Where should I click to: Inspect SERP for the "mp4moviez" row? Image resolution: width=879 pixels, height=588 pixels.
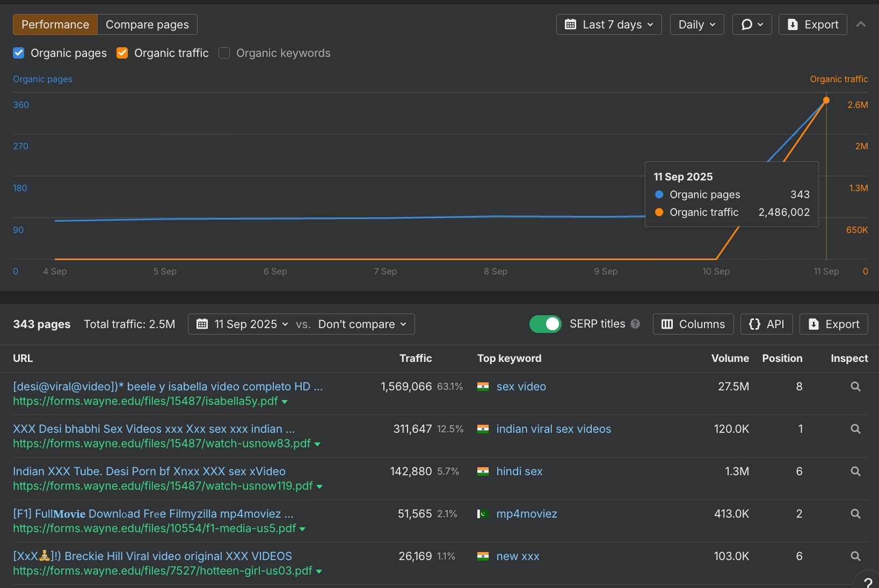pyautogui.click(x=855, y=514)
